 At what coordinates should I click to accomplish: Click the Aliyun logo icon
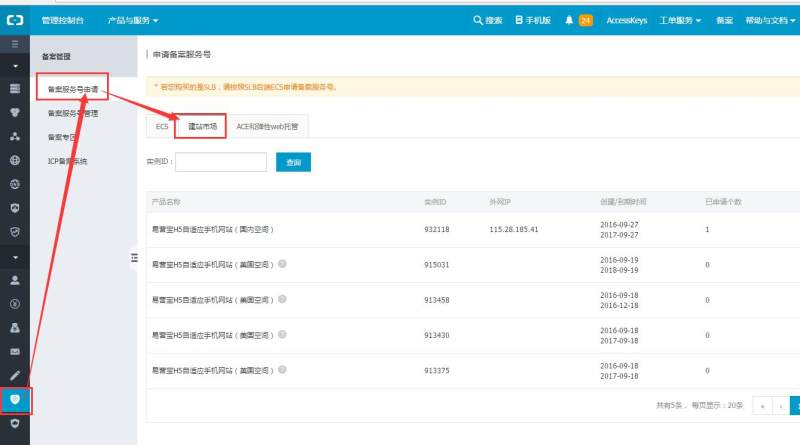coord(14,20)
